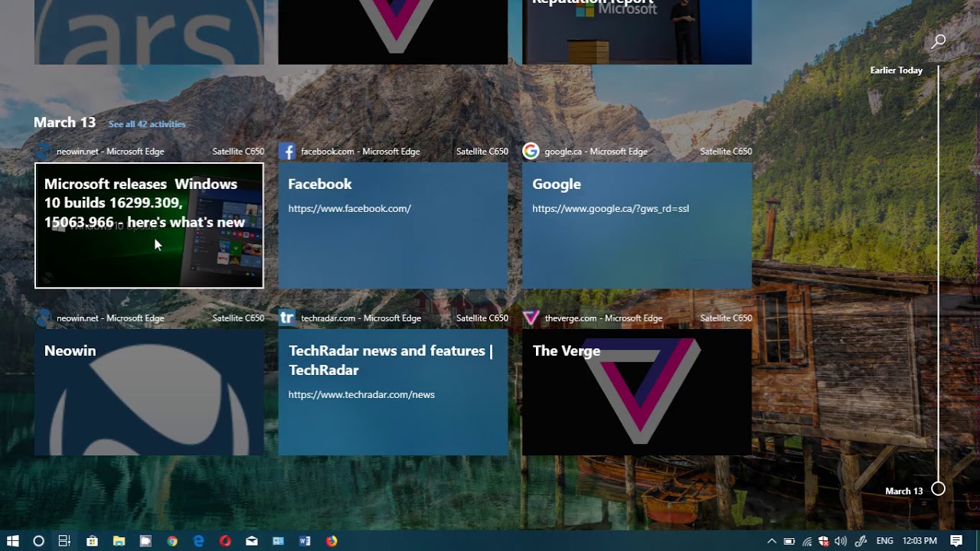Click the Google favicon above the Google card
The image size is (980, 551).
(531, 152)
